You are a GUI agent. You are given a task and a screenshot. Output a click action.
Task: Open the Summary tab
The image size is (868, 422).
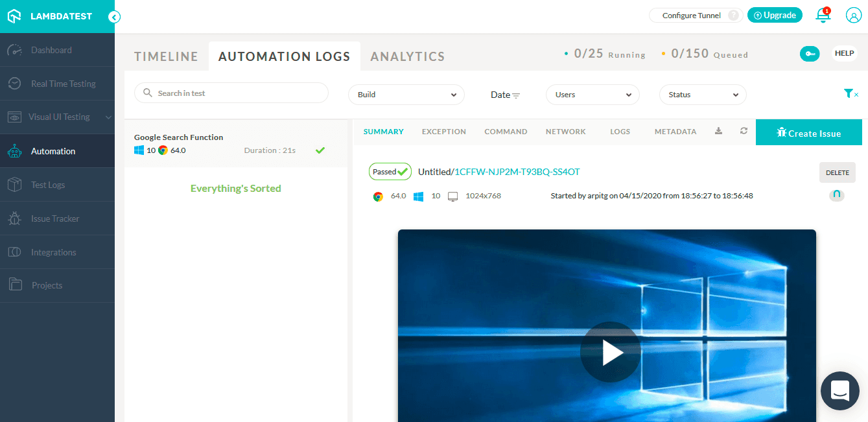pyautogui.click(x=383, y=132)
